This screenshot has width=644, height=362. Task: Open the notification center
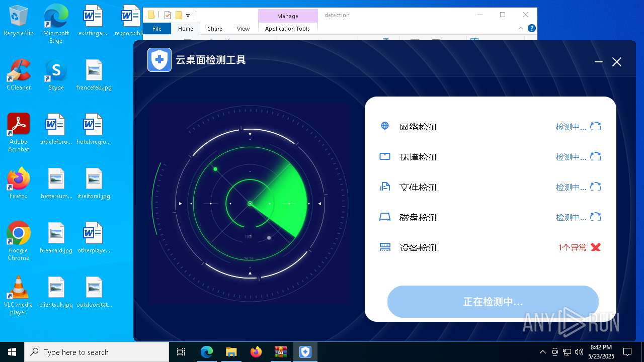(x=627, y=352)
